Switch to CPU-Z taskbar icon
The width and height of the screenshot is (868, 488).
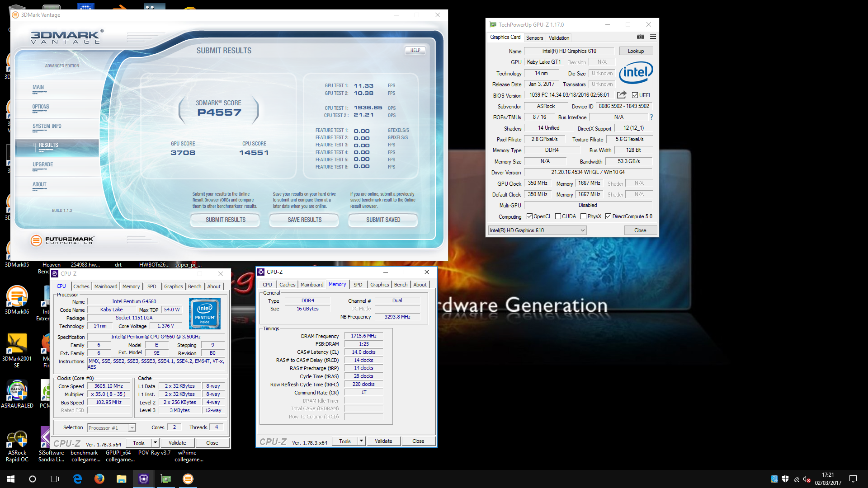click(144, 479)
